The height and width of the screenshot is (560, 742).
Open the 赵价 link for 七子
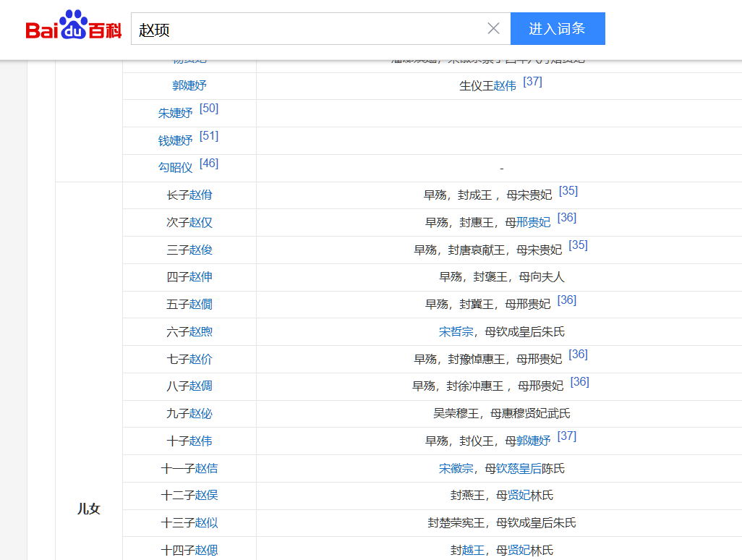200,359
